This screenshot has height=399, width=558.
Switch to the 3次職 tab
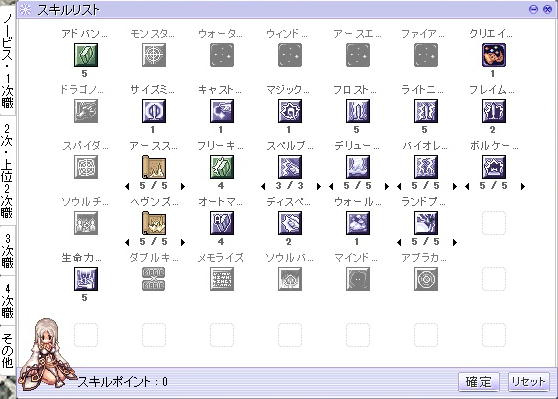click(x=7, y=251)
